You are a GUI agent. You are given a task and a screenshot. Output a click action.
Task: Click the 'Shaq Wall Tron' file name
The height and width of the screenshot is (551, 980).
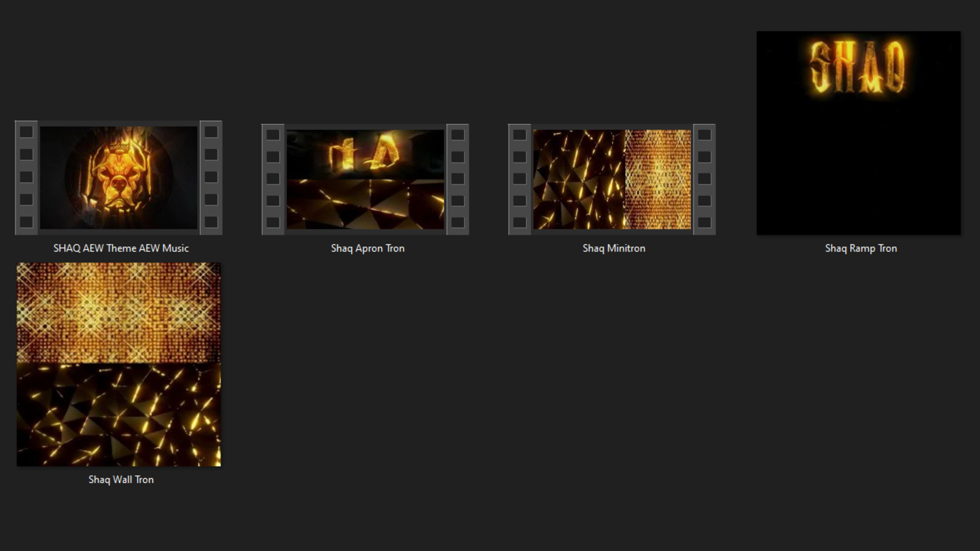coord(121,479)
